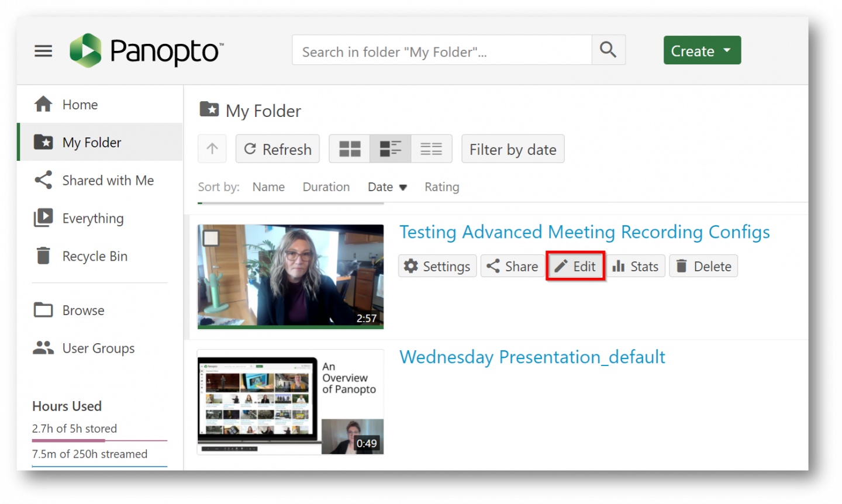The height and width of the screenshot is (504, 842).
Task: Select My Folder in the sidebar
Action: click(x=91, y=142)
